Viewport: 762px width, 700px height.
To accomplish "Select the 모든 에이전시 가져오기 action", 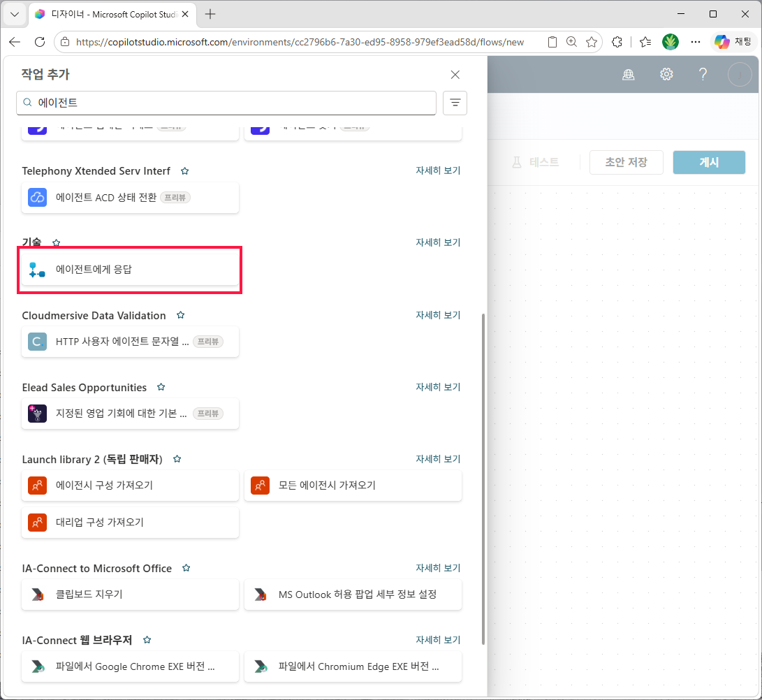I will point(353,485).
